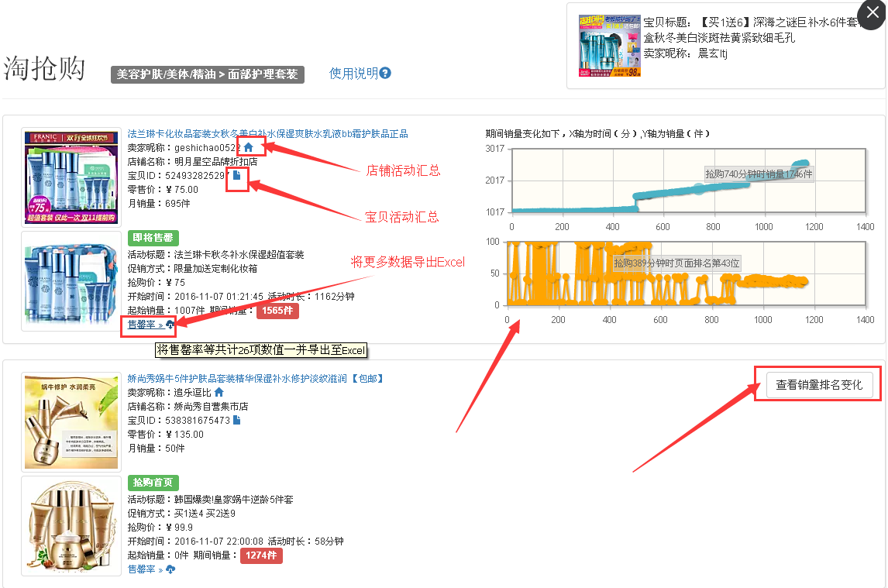
Task: Open the 使用说明 usage guide link
Action: click(354, 73)
